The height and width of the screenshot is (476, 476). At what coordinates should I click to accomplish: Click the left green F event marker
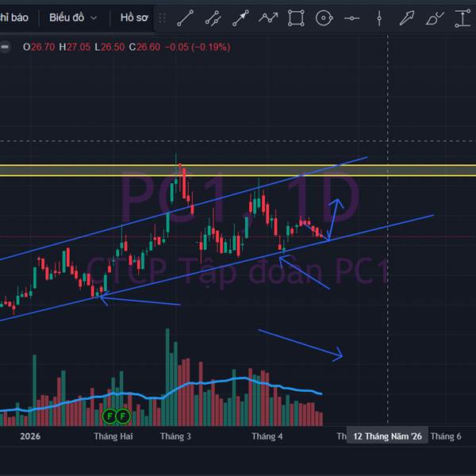[109, 416]
